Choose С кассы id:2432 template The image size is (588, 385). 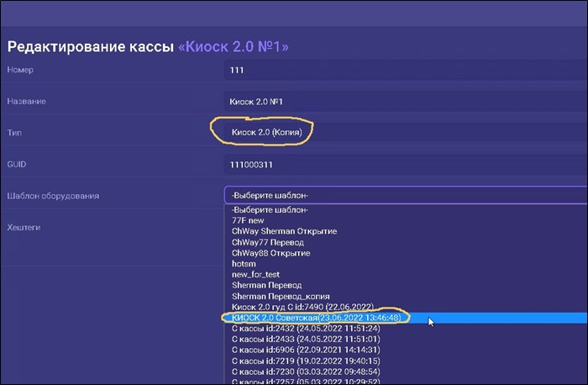pyautogui.click(x=406, y=329)
